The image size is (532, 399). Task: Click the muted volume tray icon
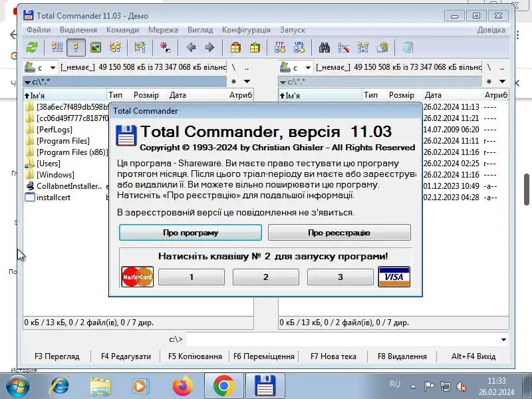(x=461, y=386)
